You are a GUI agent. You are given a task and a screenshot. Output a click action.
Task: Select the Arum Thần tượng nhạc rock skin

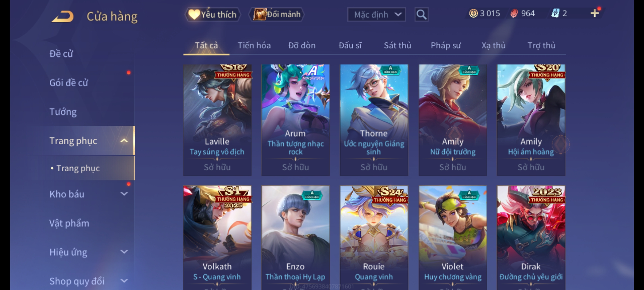coord(295,120)
